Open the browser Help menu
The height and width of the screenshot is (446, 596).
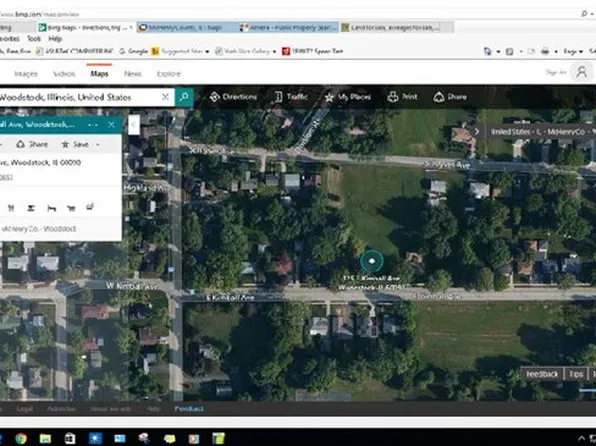click(x=55, y=39)
